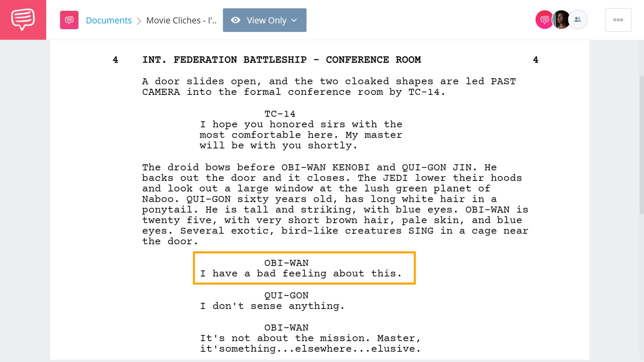
Task: Click the comment bubble icon top-right
Action: tap(543, 20)
